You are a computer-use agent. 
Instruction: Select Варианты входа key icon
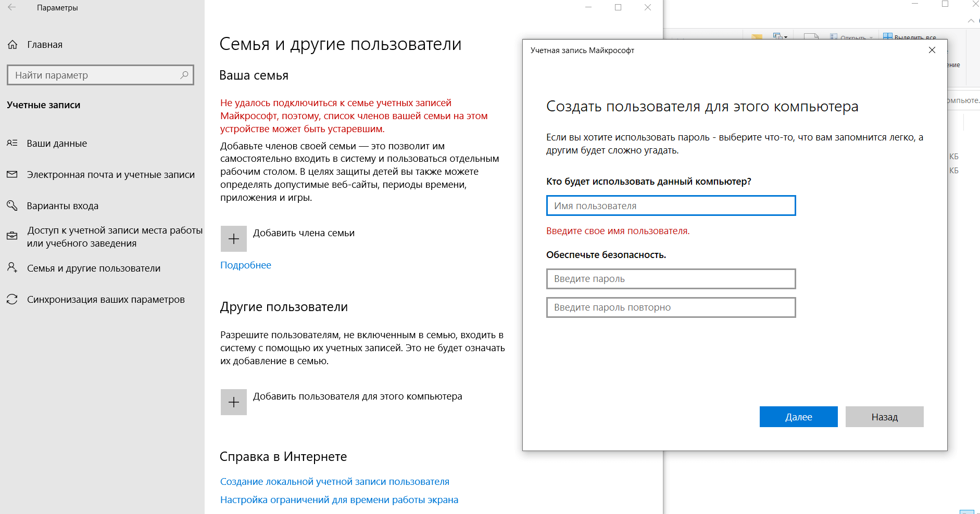[12, 205]
